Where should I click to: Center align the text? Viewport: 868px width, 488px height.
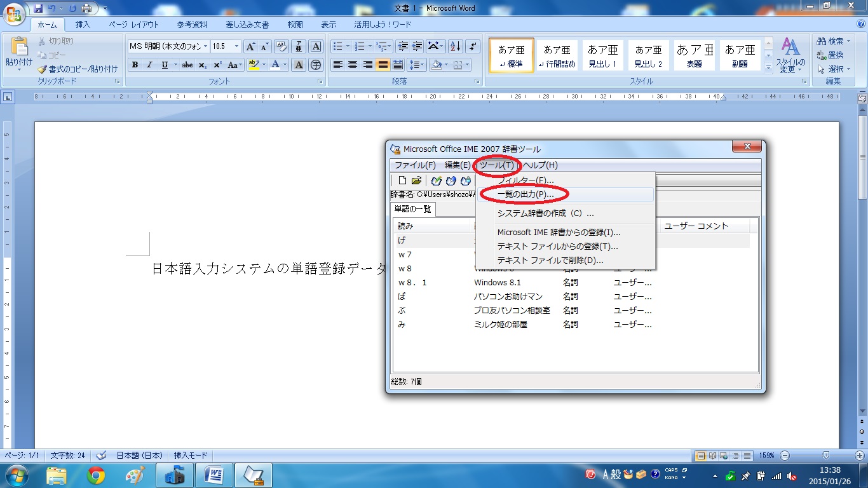coord(353,65)
